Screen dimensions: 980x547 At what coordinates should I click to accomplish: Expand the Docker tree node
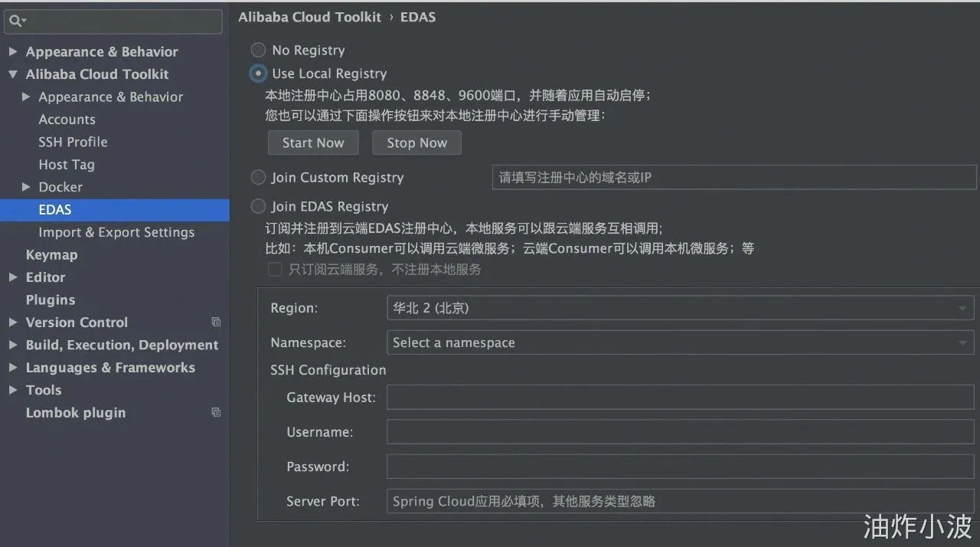coord(26,187)
